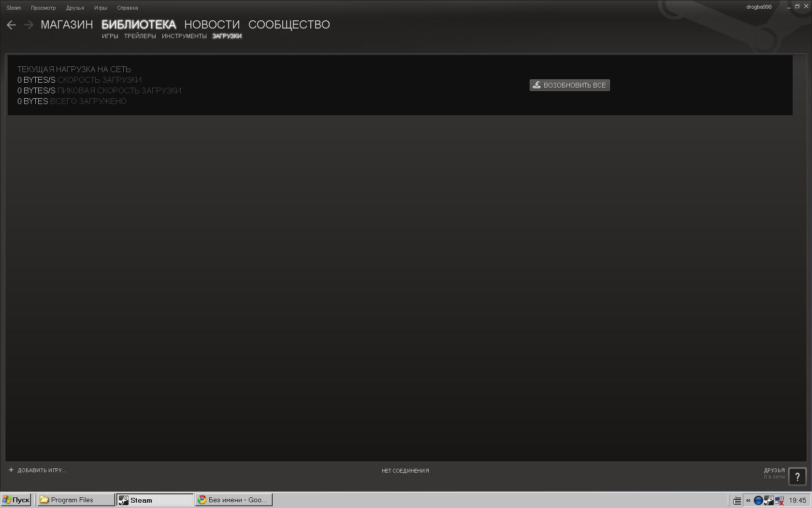812x508 pixels.
Task: Open the on-screen keyboard taskbar icon
Action: coord(737,500)
